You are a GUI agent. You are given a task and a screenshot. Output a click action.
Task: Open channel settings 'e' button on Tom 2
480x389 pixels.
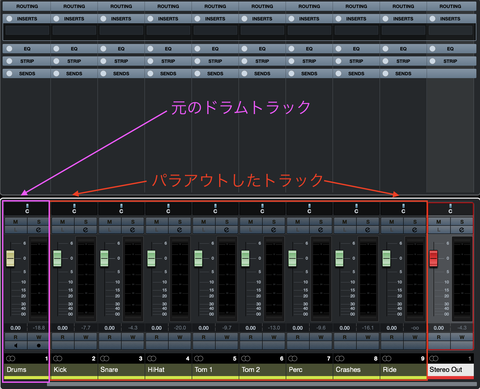click(x=273, y=230)
